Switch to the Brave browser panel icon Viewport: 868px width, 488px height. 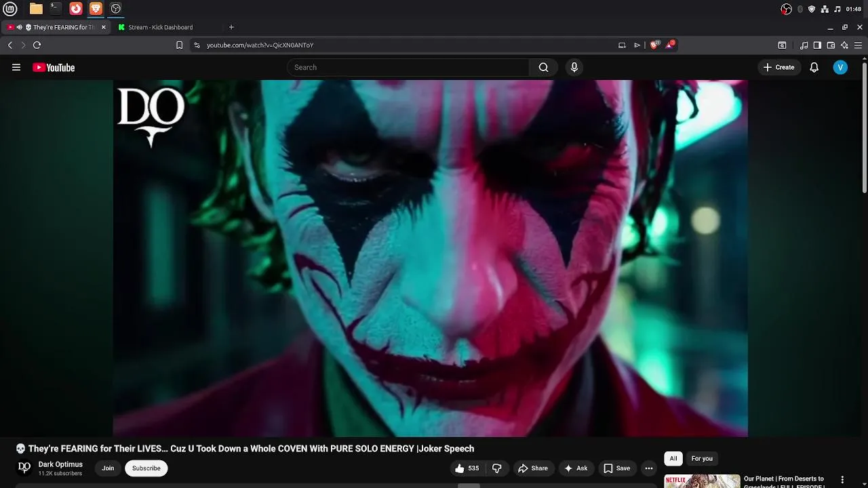tap(96, 9)
